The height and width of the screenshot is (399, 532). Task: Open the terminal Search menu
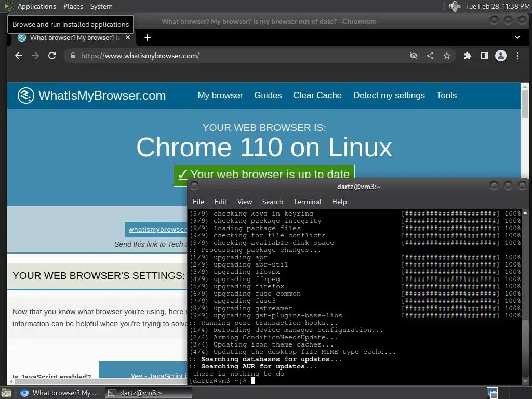272,202
